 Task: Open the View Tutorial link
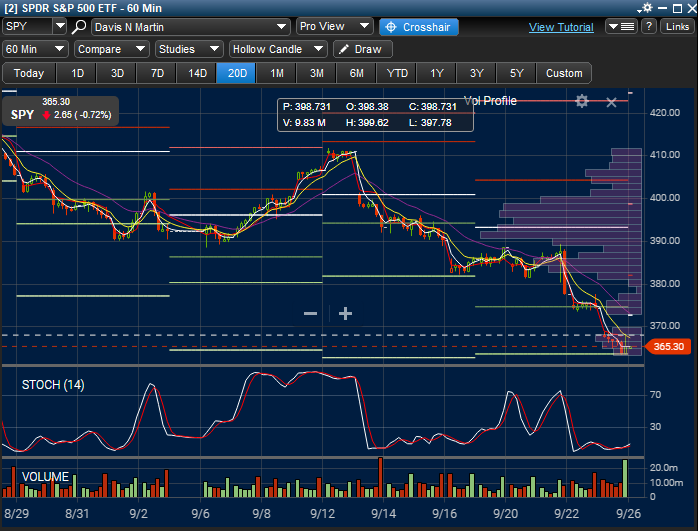coord(561,27)
